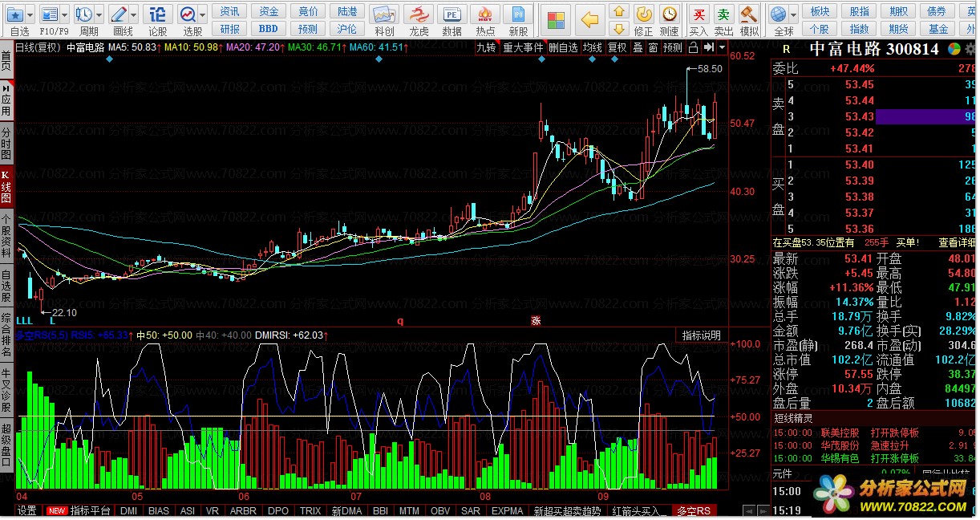Click the 论股 stock discussion icon

pyautogui.click(x=158, y=14)
